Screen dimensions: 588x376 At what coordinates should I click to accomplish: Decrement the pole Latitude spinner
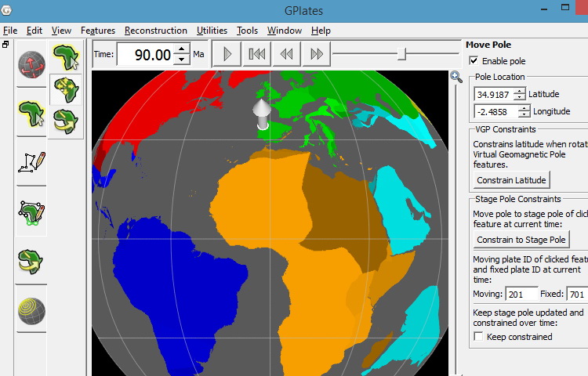519,97
